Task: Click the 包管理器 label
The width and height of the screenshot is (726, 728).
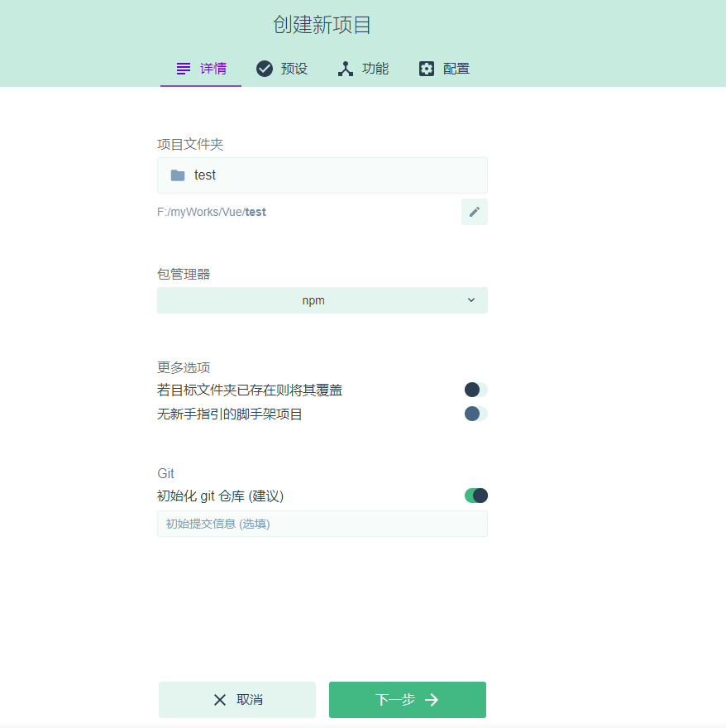Action: click(x=184, y=275)
